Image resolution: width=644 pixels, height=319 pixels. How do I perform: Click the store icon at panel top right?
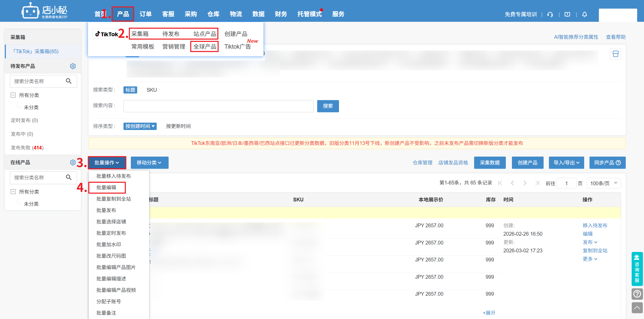pyautogui.click(x=615, y=54)
